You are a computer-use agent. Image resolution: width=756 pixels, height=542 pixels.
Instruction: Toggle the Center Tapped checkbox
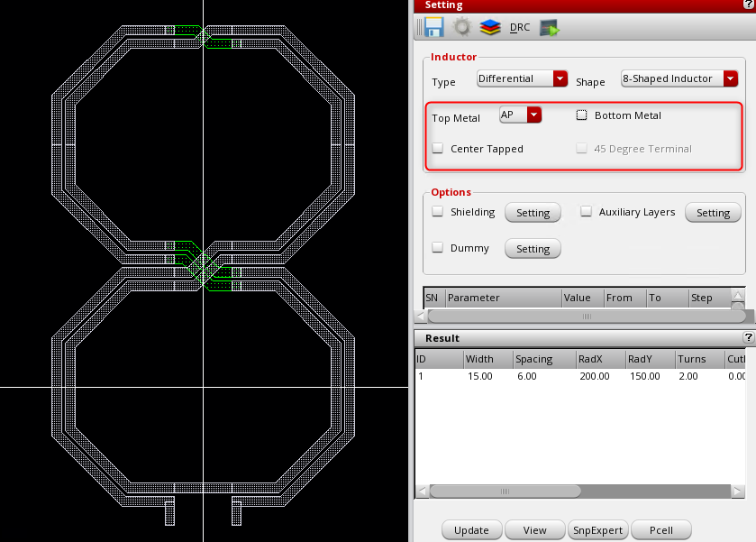coord(438,149)
